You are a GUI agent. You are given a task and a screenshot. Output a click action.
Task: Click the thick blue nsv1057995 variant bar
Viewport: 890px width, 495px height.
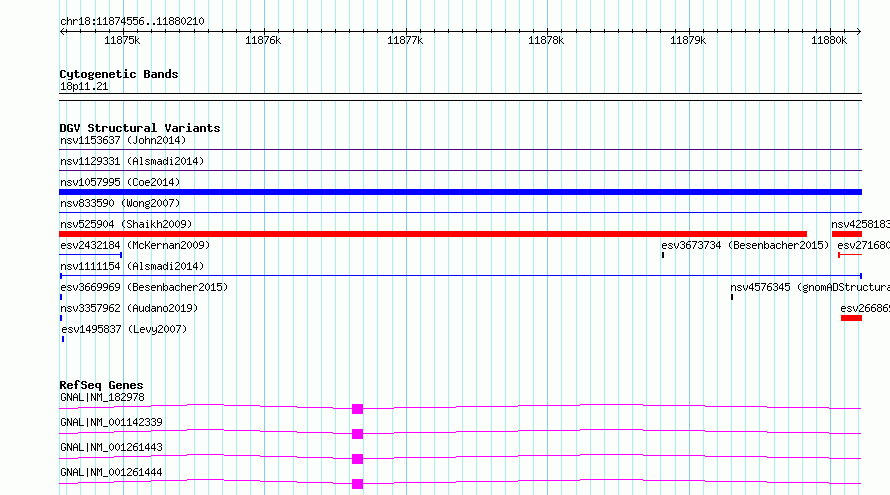(x=460, y=192)
